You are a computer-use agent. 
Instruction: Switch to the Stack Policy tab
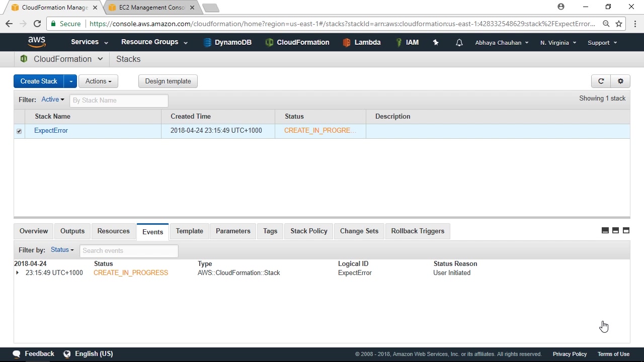point(309,231)
